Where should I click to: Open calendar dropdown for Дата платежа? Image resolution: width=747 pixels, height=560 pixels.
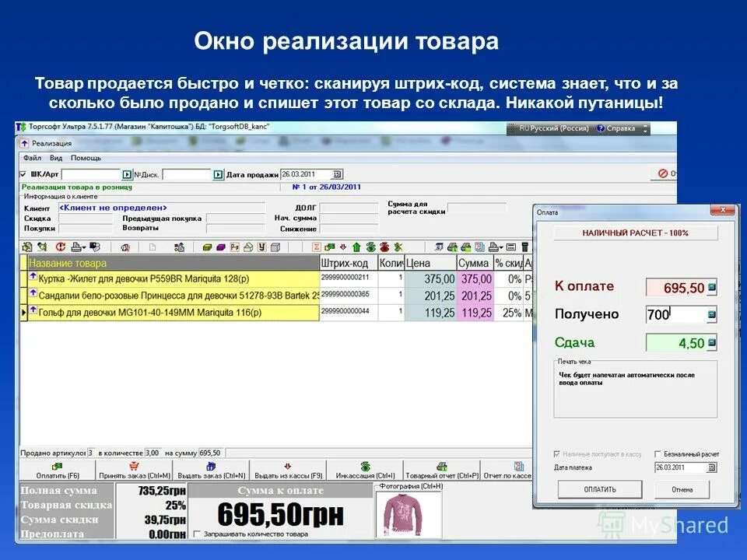click(x=712, y=467)
